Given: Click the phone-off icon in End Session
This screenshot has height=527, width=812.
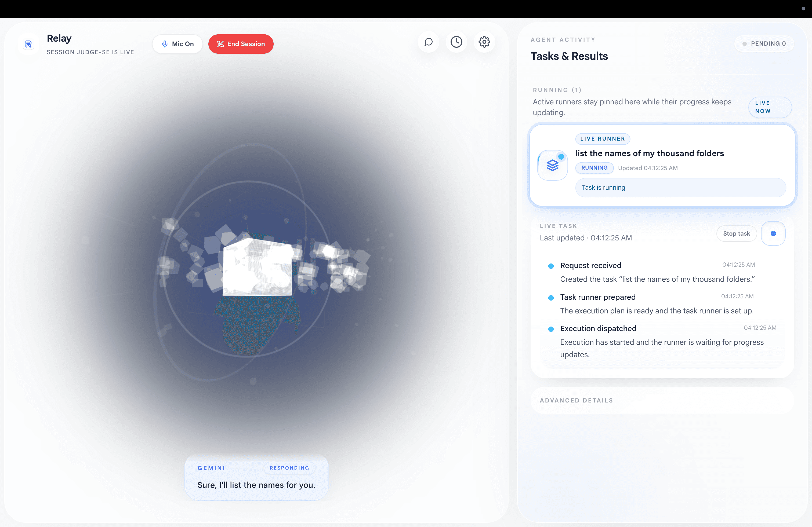Looking at the screenshot, I should tap(220, 44).
